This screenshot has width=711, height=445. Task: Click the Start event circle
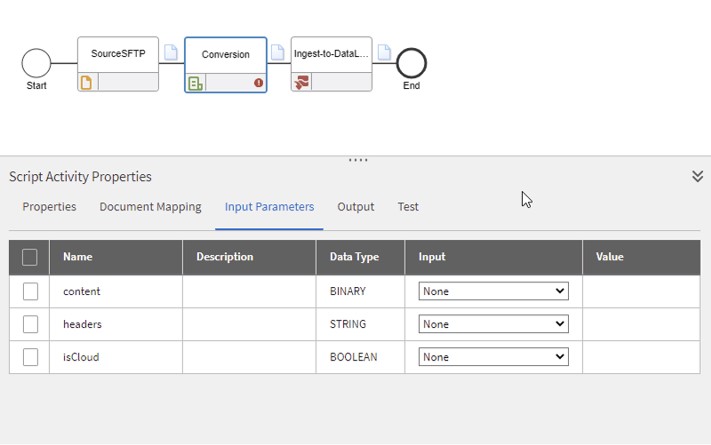(x=36, y=63)
